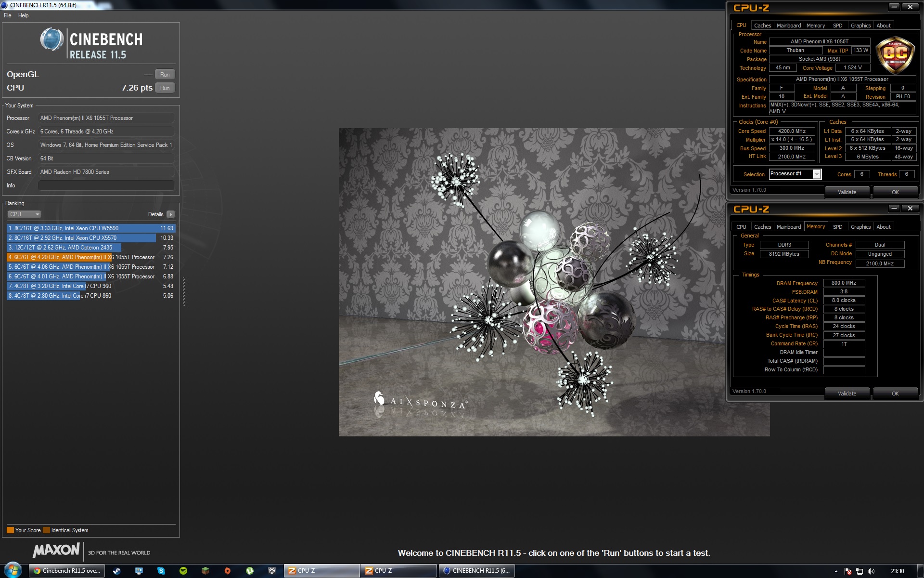This screenshot has height=578, width=924.
Task: Show hidden tray icons arrow
Action: (836, 571)
